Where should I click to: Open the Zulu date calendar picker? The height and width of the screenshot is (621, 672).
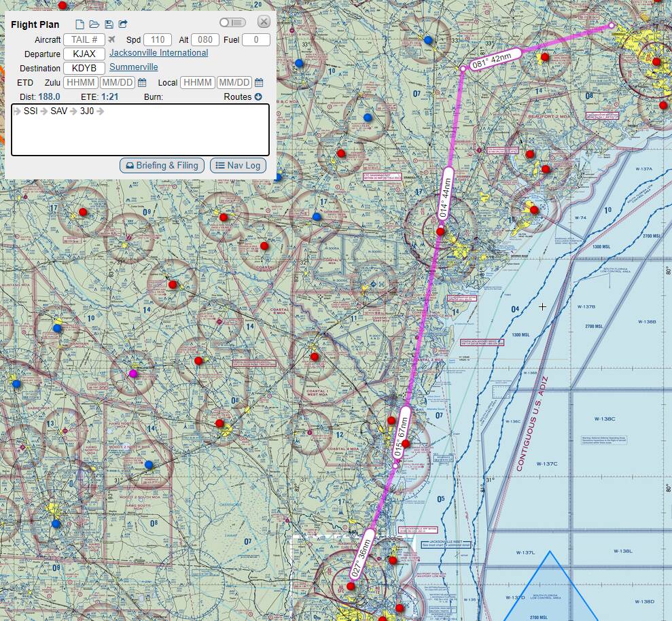tap(142, 83)
